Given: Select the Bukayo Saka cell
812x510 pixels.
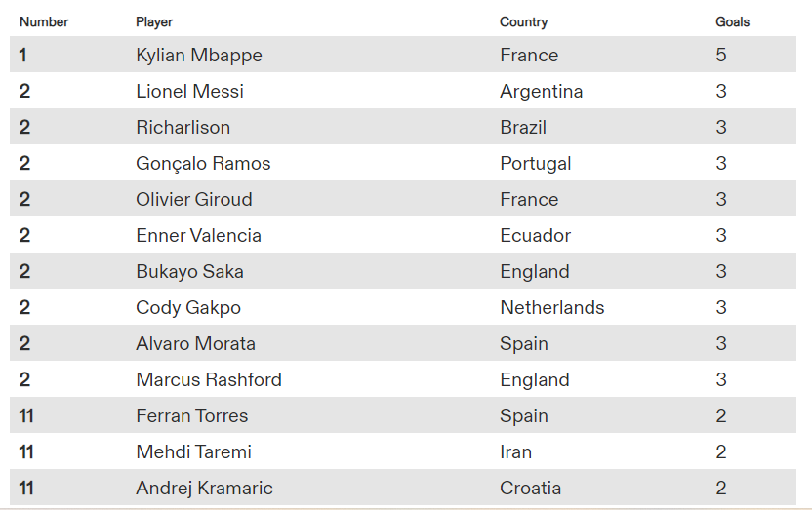Looking at the screenshot, I should point(189,272).
